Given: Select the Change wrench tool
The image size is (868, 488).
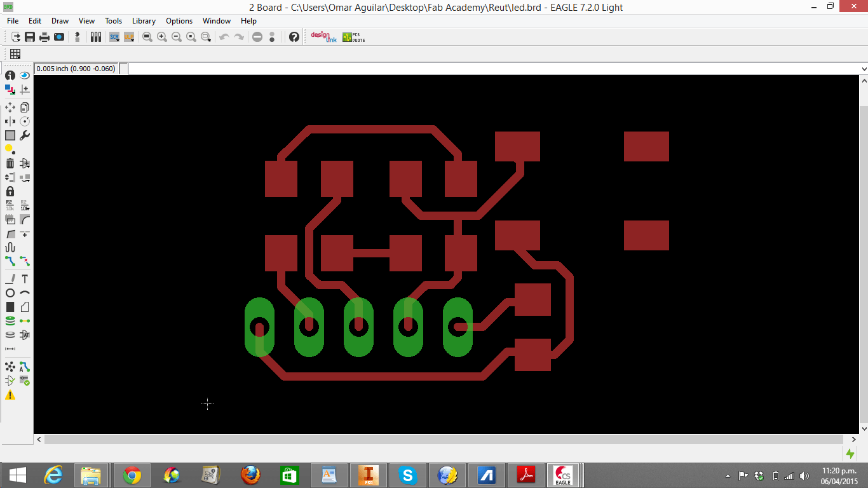Looking at the screenshot, I should [25, 135].
